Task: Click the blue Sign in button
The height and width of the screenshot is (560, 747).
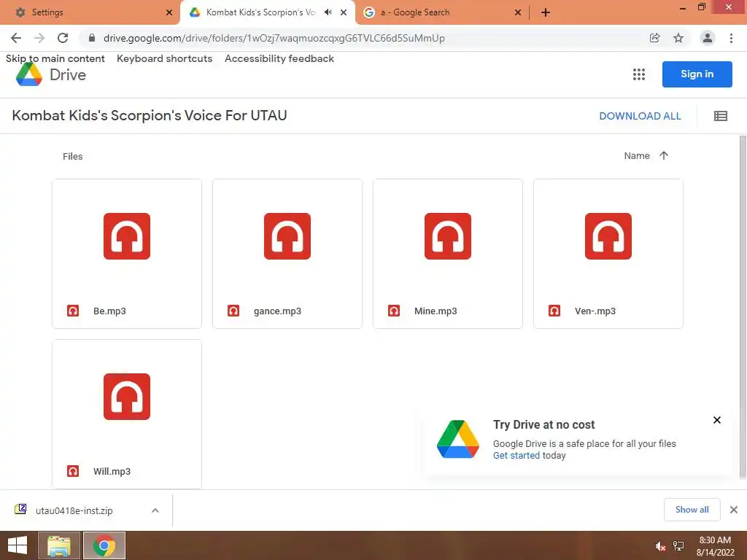Action: [x=697, y=74]
